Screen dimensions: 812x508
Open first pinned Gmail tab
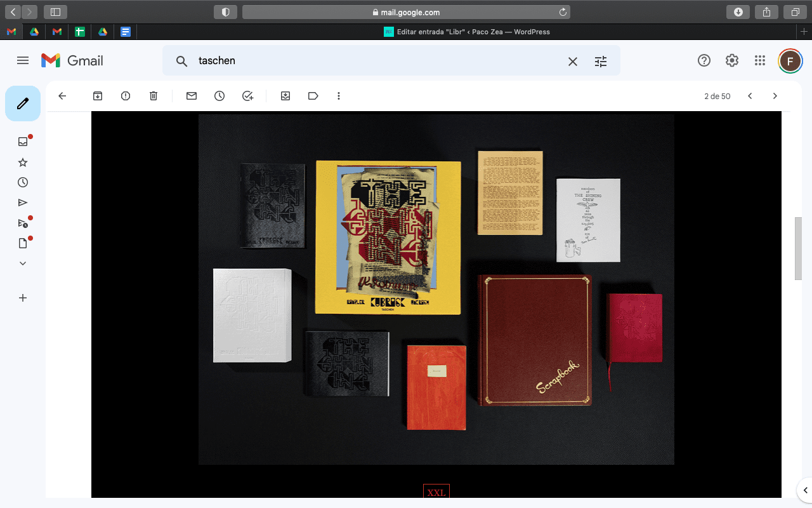point(11,32)
